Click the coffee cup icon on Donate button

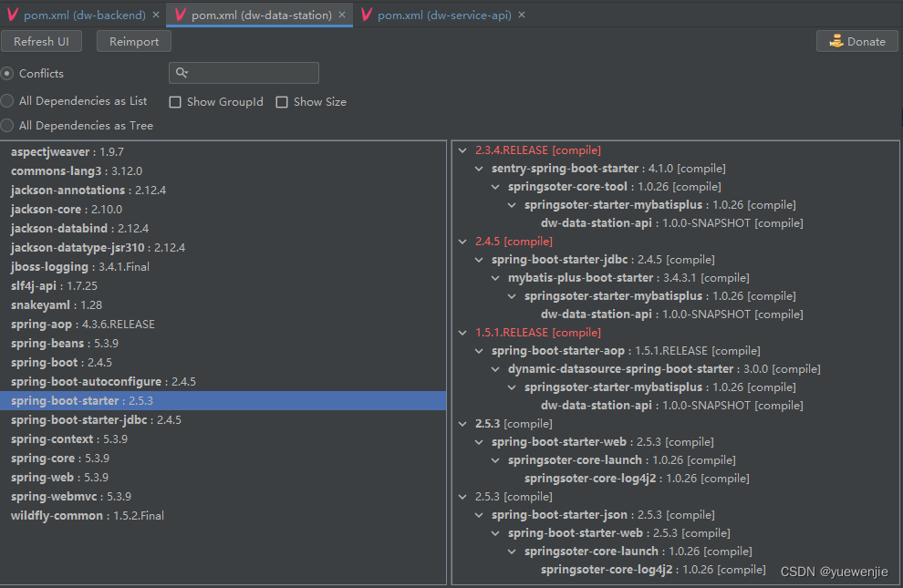pyautogui.click(x=836, y=41)
